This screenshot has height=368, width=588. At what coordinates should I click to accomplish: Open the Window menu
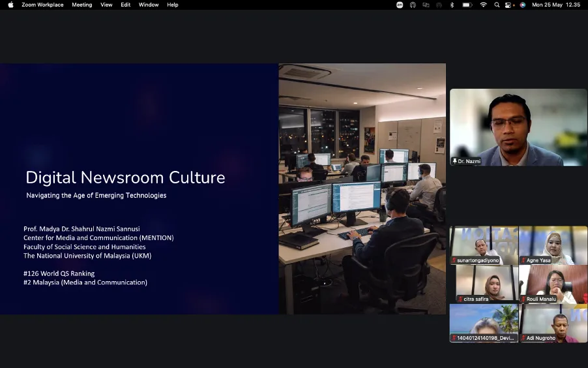tap(149, 5)
